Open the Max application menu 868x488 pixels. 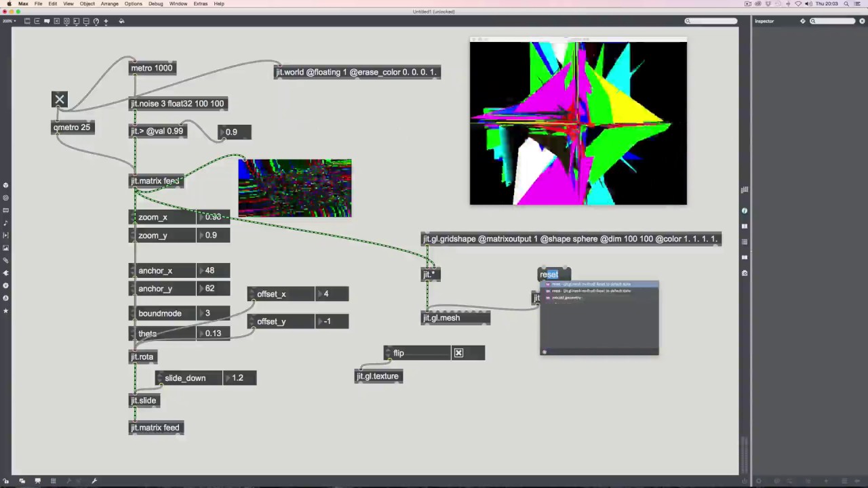click(23, 3)
